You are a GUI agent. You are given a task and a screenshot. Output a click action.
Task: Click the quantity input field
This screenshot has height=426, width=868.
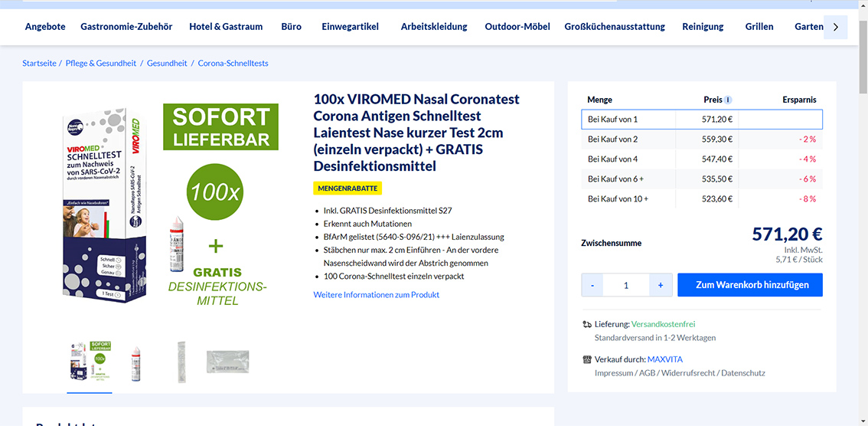point(626,285)
